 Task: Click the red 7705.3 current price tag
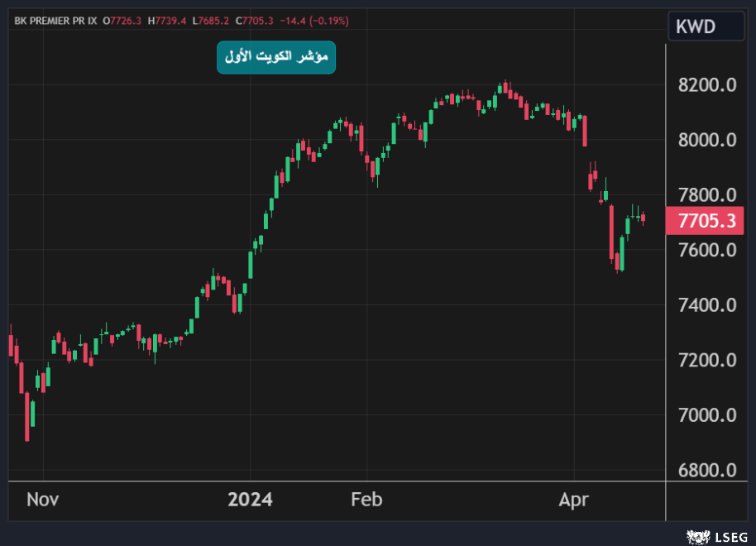[x=706, y=222]
